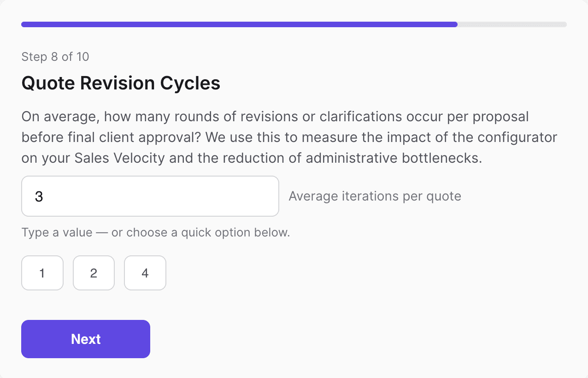The height and width of the screenshot is (378, 588).
Task: Click the word "configurator" in the description
Action: point(509,137)
